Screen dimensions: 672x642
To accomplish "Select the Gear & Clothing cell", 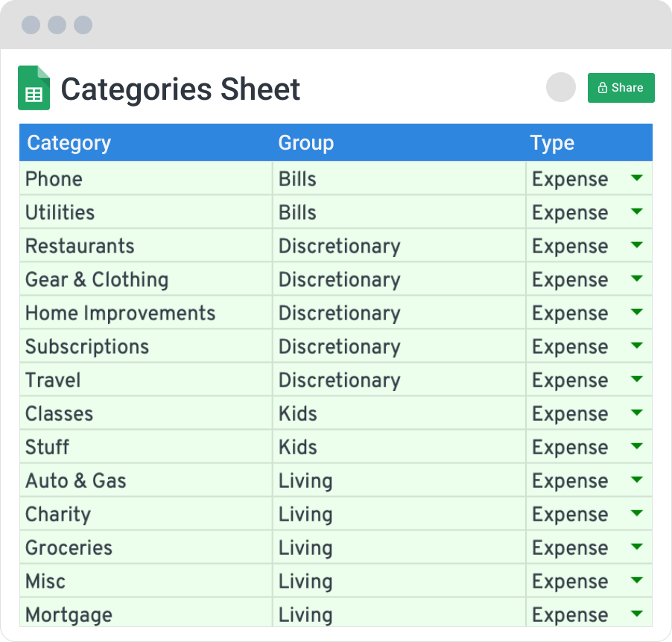I will click(146, 279).
